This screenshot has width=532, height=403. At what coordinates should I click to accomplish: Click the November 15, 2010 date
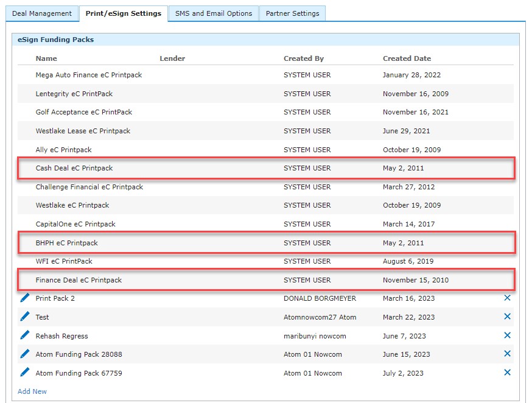click(x=416, y=280)
